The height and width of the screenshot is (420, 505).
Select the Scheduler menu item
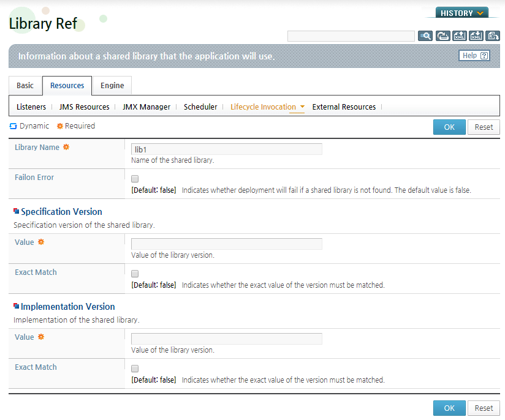200,107
